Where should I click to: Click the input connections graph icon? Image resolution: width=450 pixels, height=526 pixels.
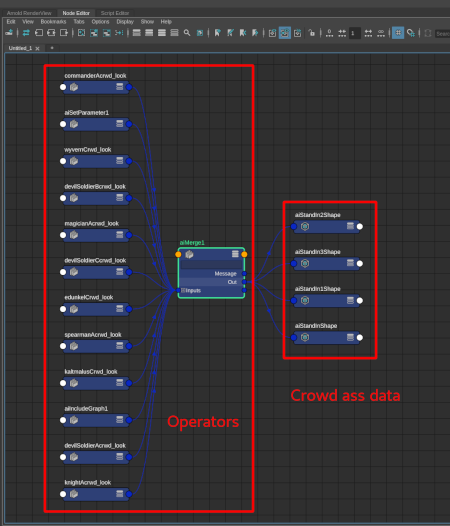(x=39, y=33)
